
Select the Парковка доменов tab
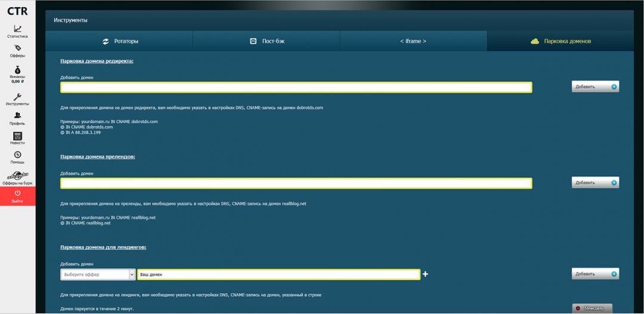click(x=561, y=41)
